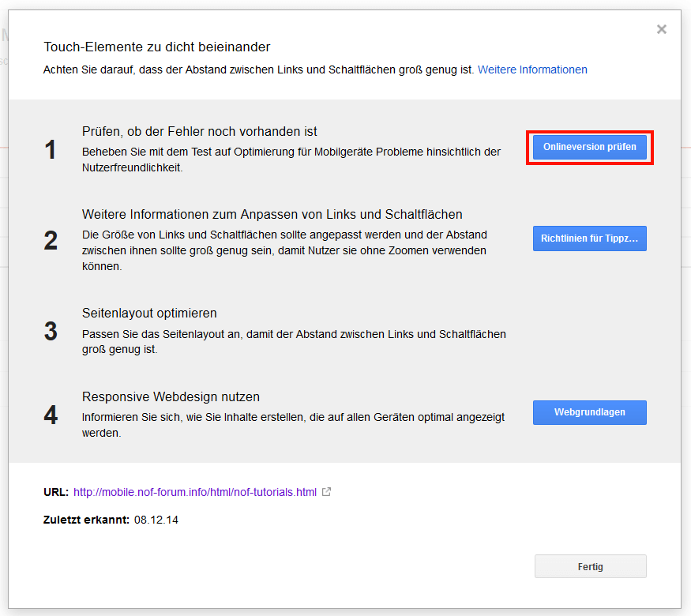The width and height of the screenshot is (691, 616).
Task: Click heading about 'Anpassen von Links und Schaltflächen'
Action: pos(272,214)
